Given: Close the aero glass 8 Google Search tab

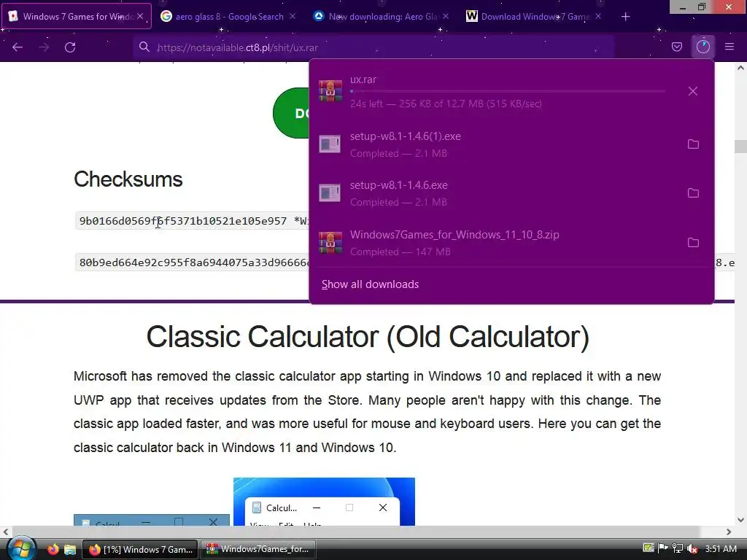Looking at the screenshot, I should tap(293, 16).
